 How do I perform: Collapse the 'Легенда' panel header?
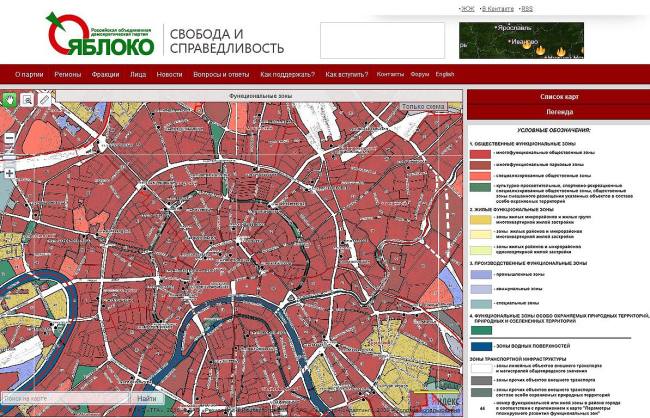point(557,112)
